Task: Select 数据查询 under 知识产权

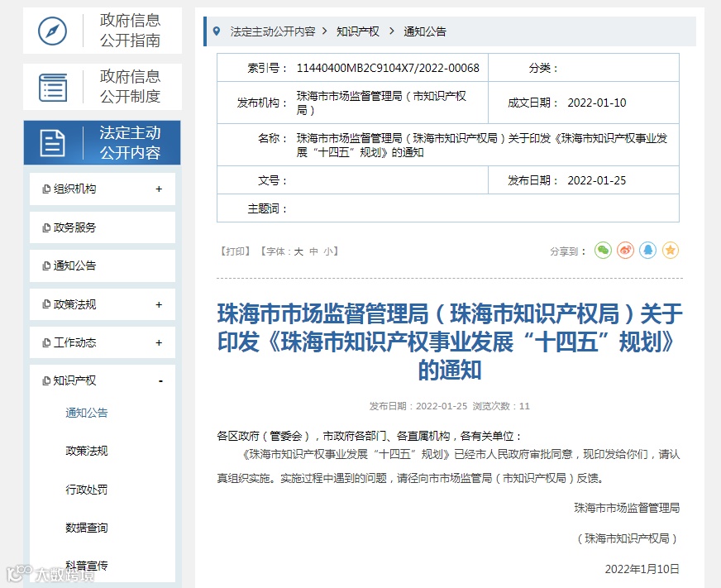Action: point(87,528)
